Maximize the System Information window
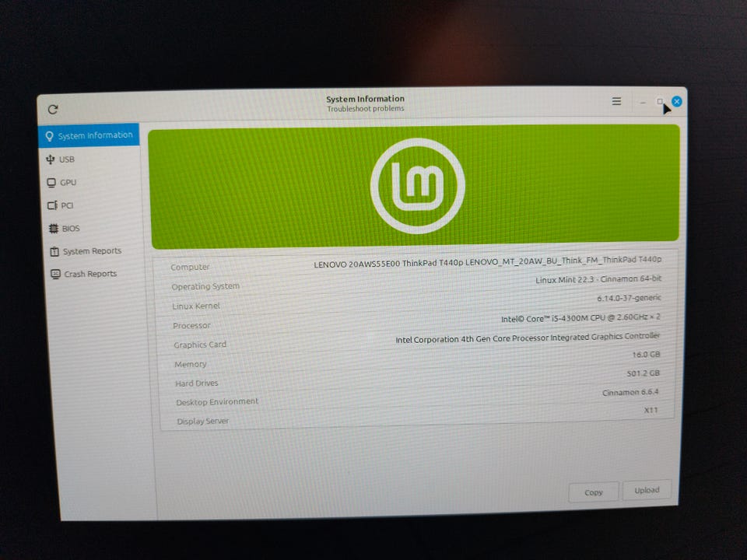Image resolution: width=747 pixels, height=560 pixels. coord(660,101)
